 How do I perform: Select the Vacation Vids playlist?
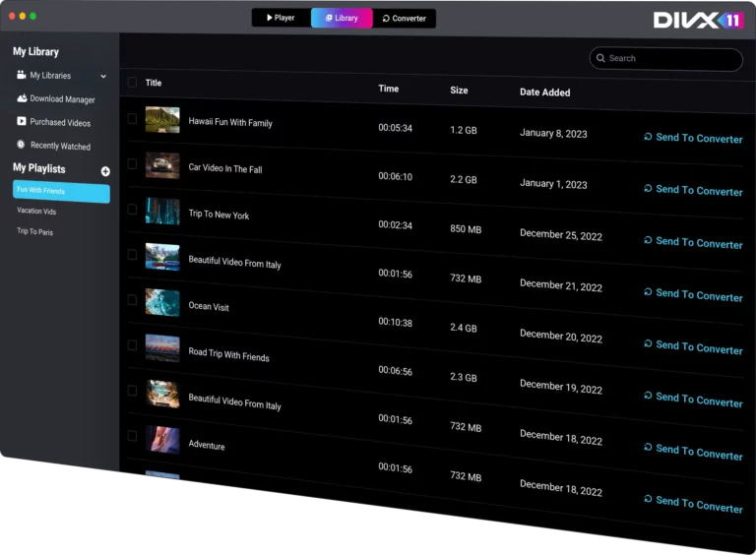pyautogui.click(x=36, y=211)
